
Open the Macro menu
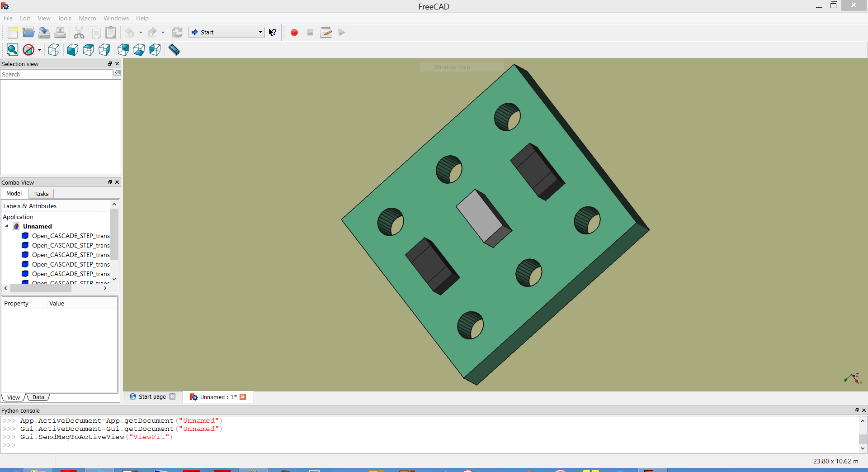click(87, 19)
